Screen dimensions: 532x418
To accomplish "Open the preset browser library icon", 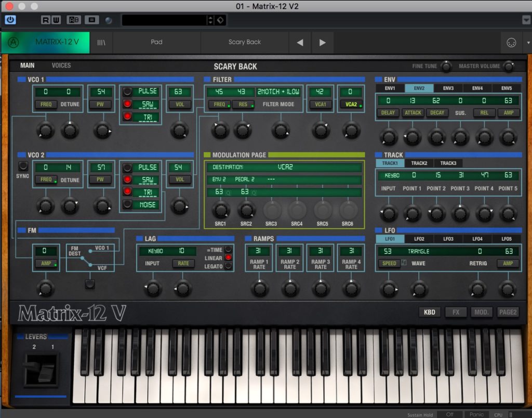I will click(101, 43).
